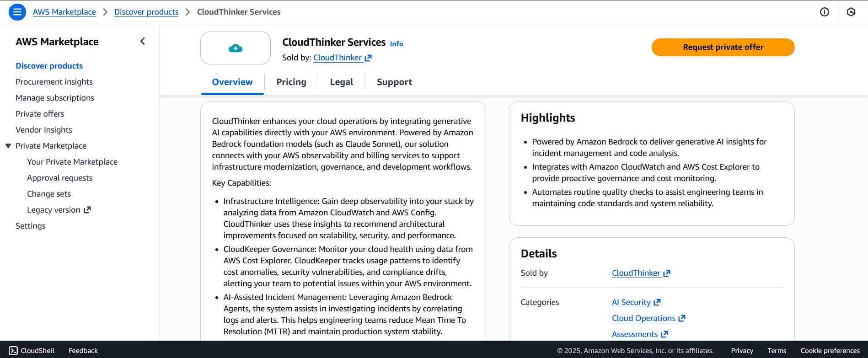
Task: Click the AWS Marketplace sidebar heading
Action: click(x=57, y=42)
